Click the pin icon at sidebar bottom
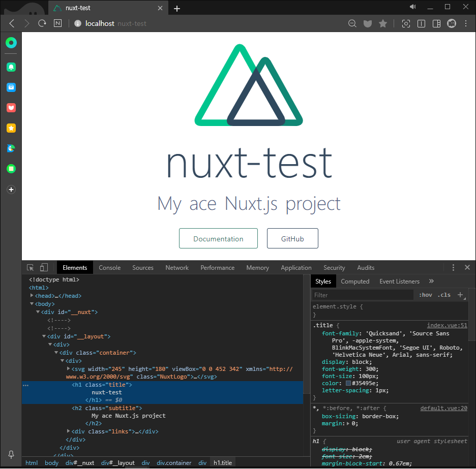476x469 pixels. tap(11, 454)
